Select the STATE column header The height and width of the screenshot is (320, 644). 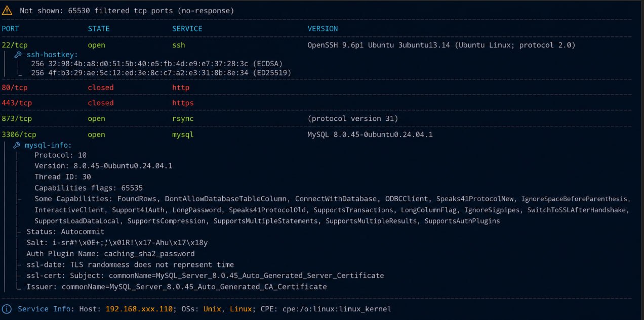99,29
